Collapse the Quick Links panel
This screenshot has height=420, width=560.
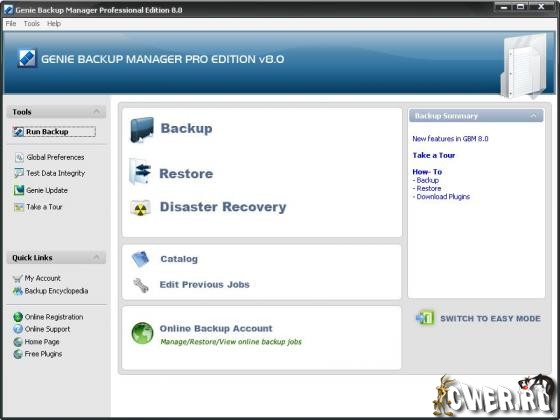[96, 258]
